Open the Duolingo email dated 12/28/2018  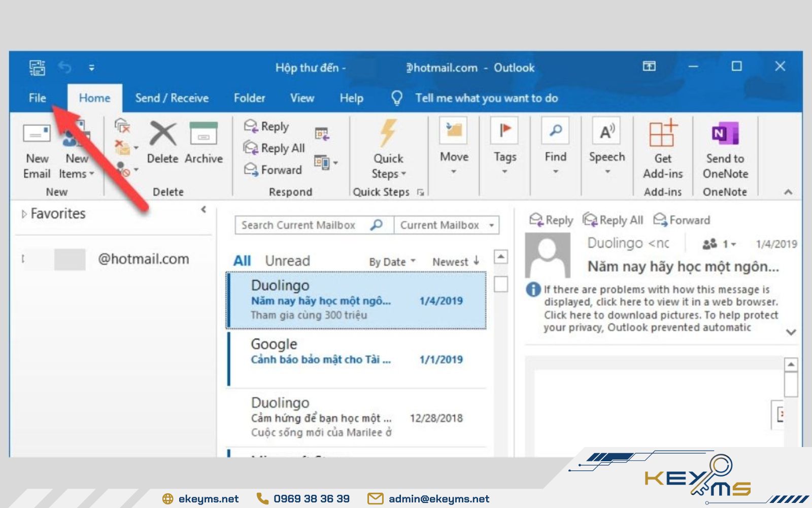click(x=356, y=418)
